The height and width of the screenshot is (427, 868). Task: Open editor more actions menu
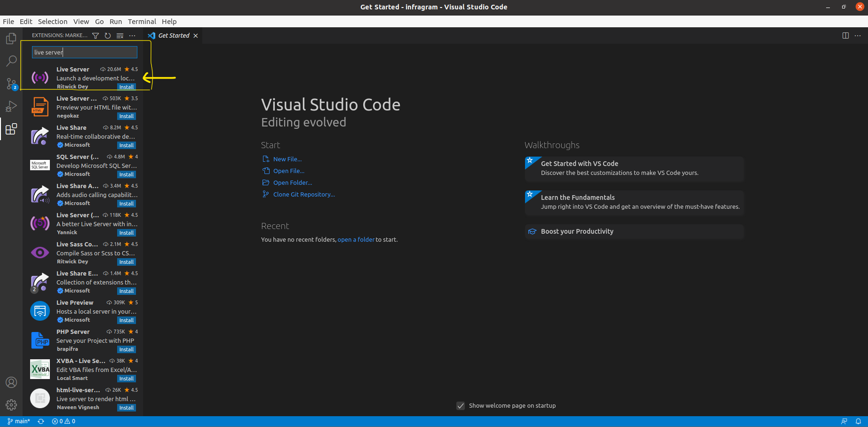click(858, 36)
